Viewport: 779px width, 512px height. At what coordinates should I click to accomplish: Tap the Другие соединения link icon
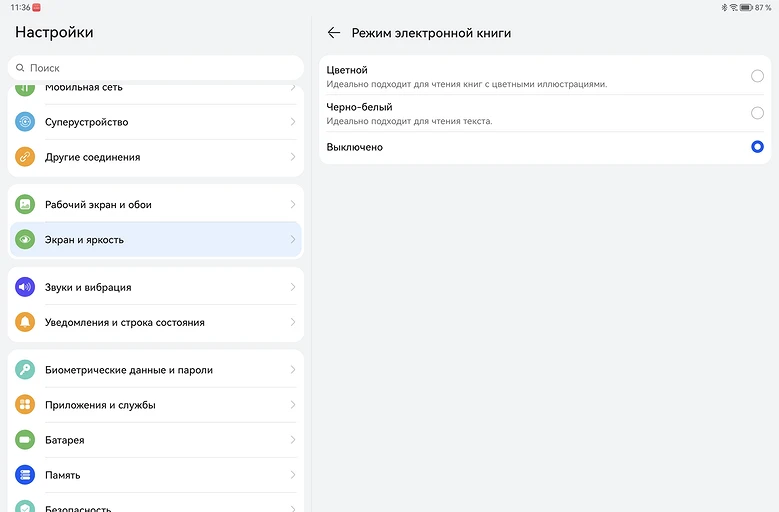25,157
